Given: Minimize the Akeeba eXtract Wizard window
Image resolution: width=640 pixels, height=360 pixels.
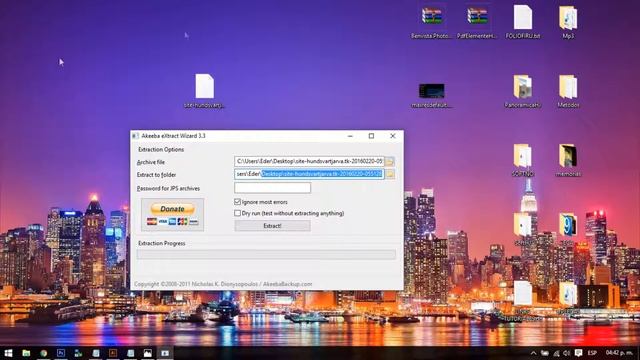Looking at the screenshot, I should click(350, 136).
